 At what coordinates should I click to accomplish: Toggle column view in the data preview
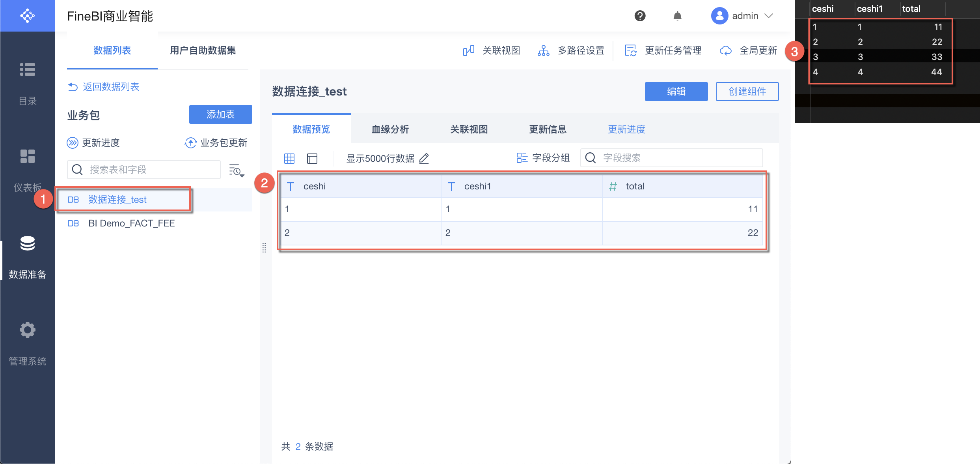click(312, 158)
